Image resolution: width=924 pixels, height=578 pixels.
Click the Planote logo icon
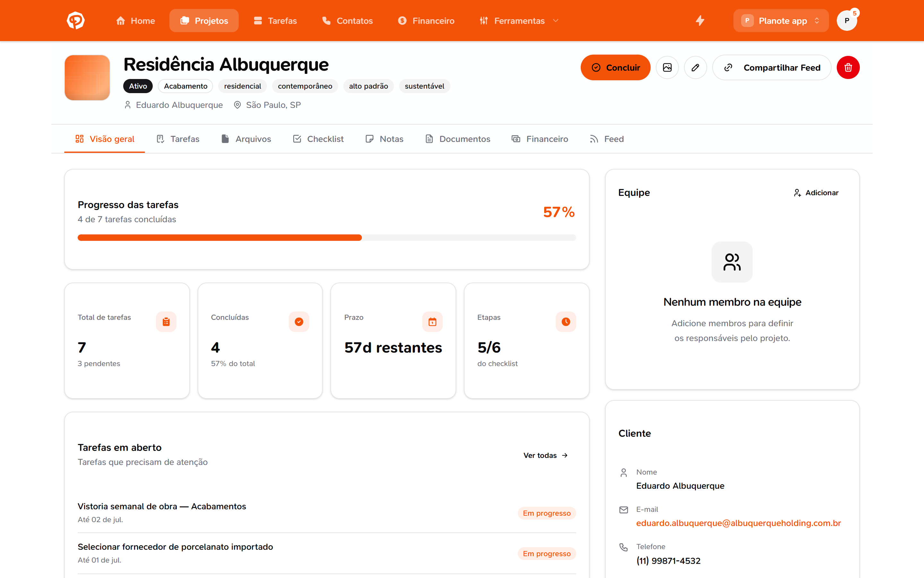coord(76,21)
